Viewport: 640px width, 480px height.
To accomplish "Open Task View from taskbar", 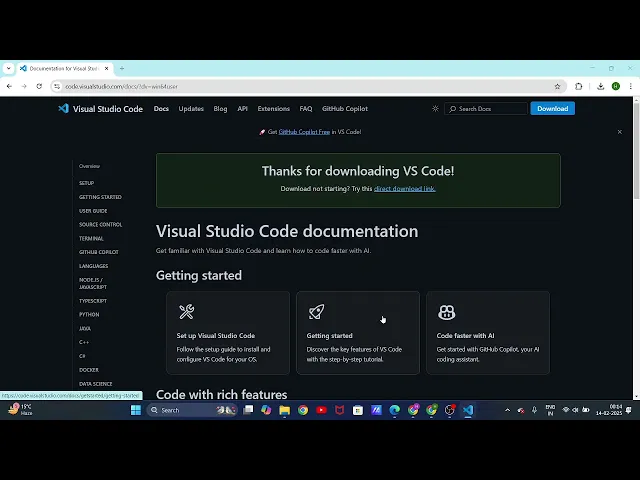I will 248,410.
